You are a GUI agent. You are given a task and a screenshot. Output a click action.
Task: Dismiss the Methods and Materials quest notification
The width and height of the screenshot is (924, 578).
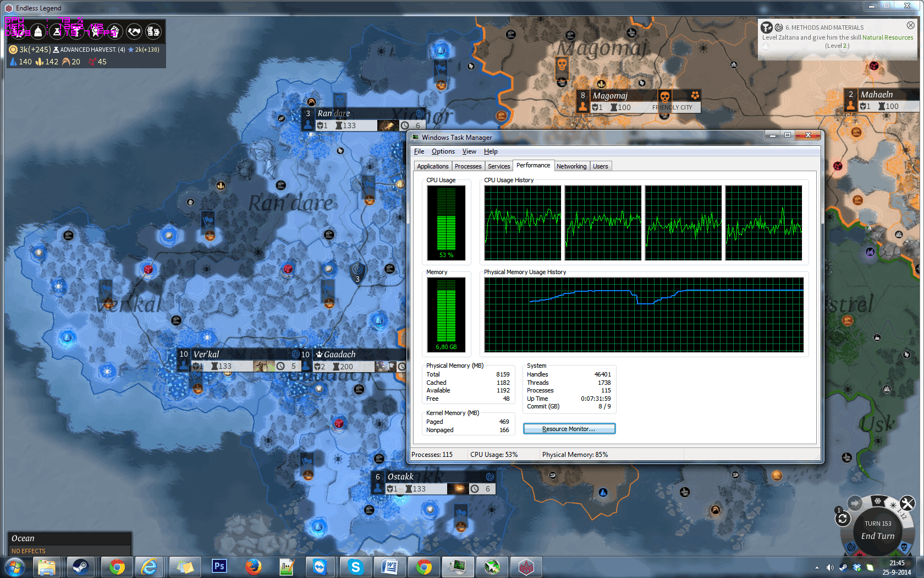click(911, 25)
